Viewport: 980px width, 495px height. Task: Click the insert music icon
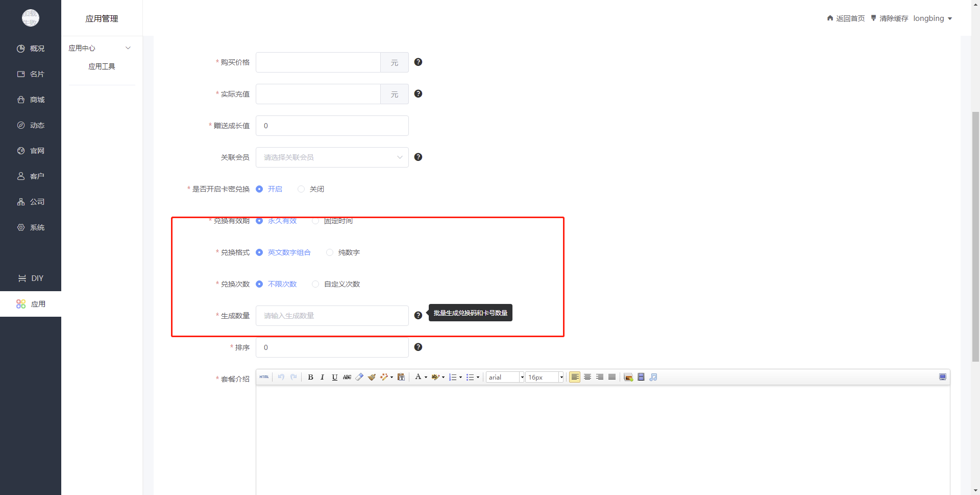pyautogui.click(x=653, y=377)
